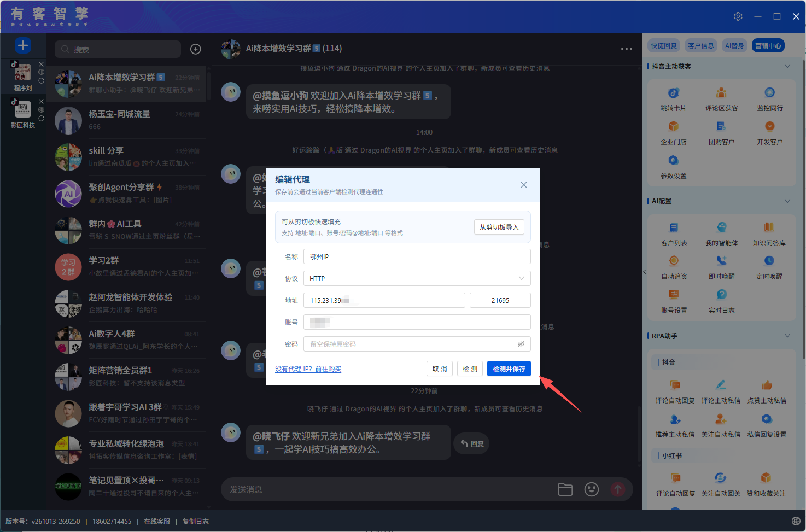Open the chat more-options ellipsis menu
This screenshot has height=532, width=806.
tap(627, 49)
